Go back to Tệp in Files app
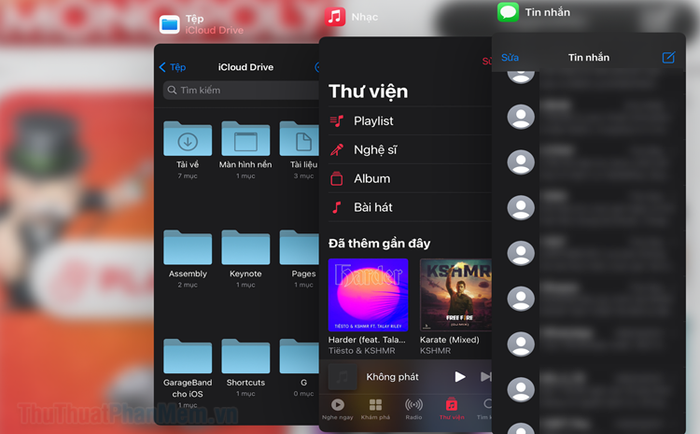 tap(172, 67)
